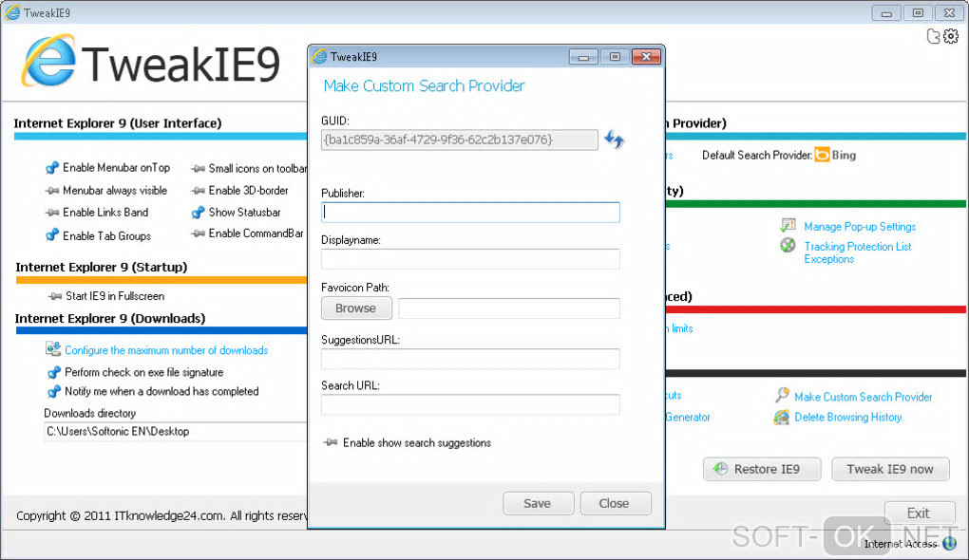Screen dimensions: 969x560
Task: Open the settings gear icon in main window
Action: (x=951, y=36)
